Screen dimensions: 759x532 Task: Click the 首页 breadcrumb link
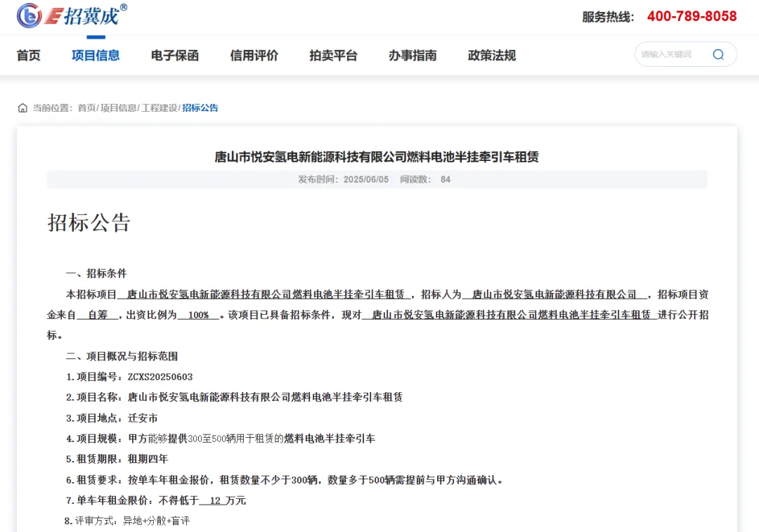click(x=86, y=108)
